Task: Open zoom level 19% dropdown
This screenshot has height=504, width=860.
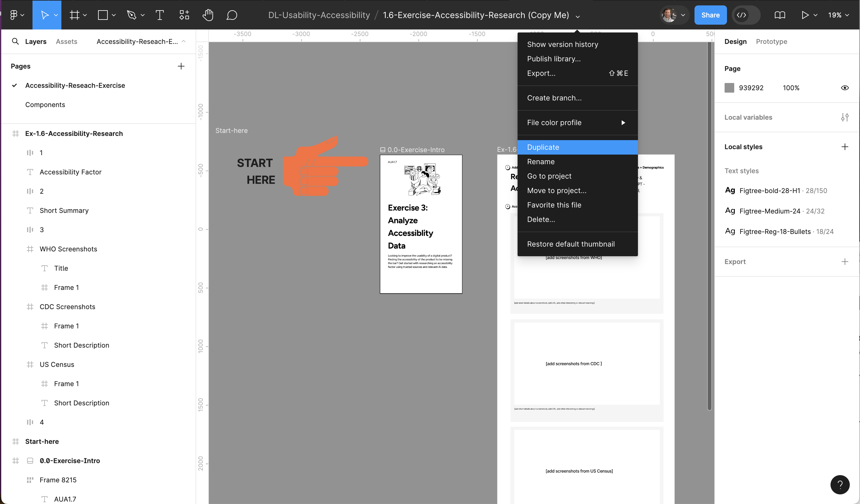Action: (x=839, y=15)
